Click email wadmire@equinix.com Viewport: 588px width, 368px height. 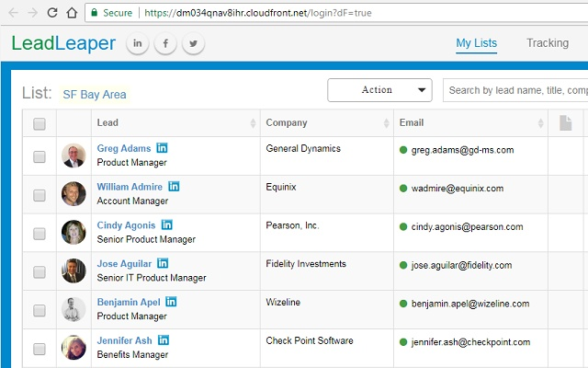tap(458, 189)
